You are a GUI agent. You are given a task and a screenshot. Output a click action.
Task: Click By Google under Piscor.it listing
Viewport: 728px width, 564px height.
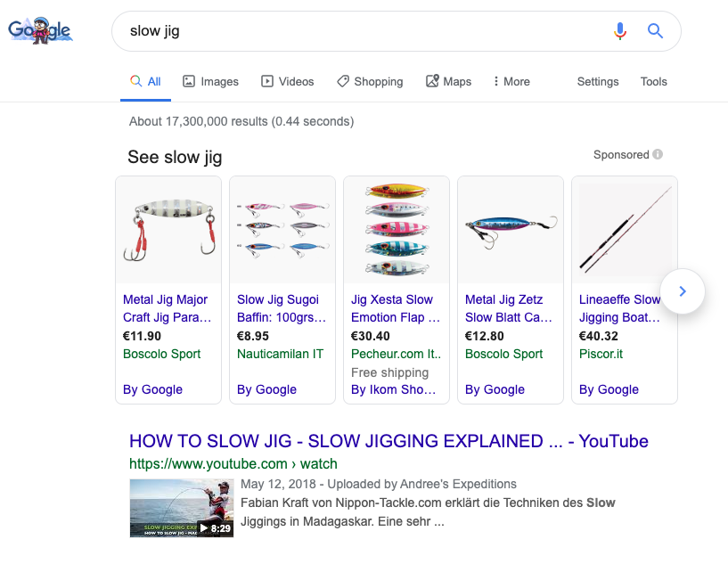609,389
